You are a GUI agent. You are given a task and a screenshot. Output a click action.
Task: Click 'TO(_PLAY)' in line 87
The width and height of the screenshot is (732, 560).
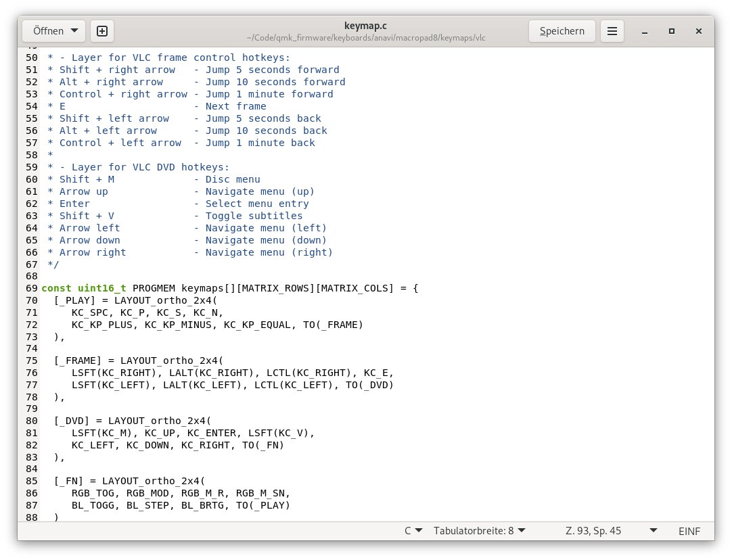point(262,505)
